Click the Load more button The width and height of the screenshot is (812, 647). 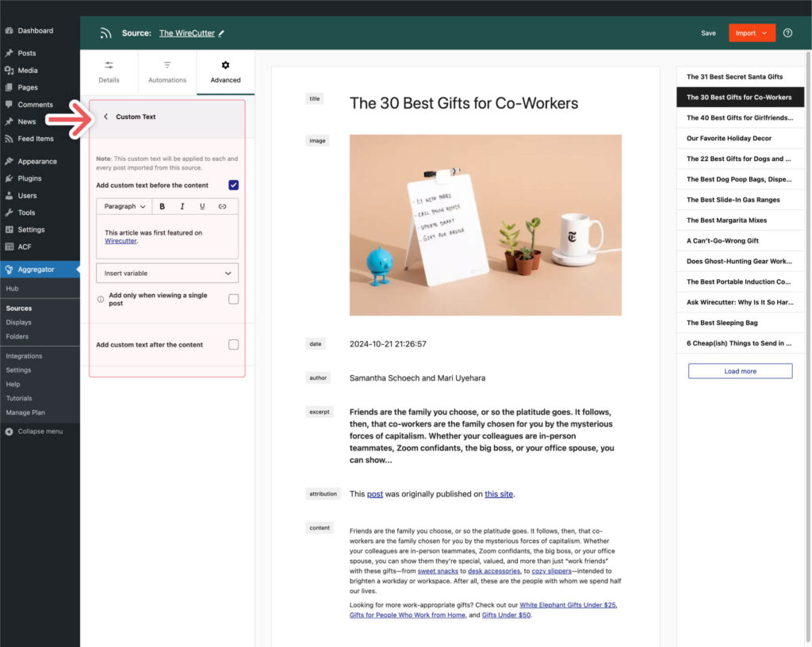(740, 371)
